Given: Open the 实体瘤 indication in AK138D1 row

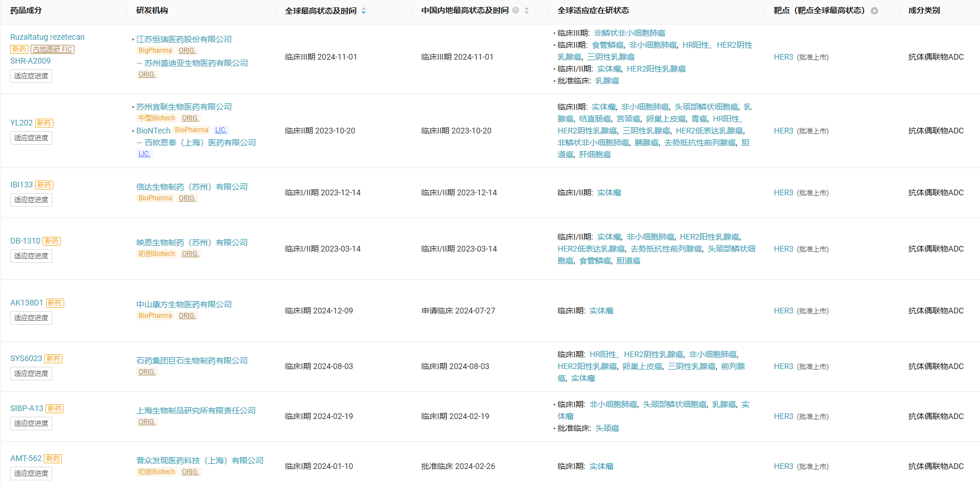Looking at the screenshot, I should [601, 311].
